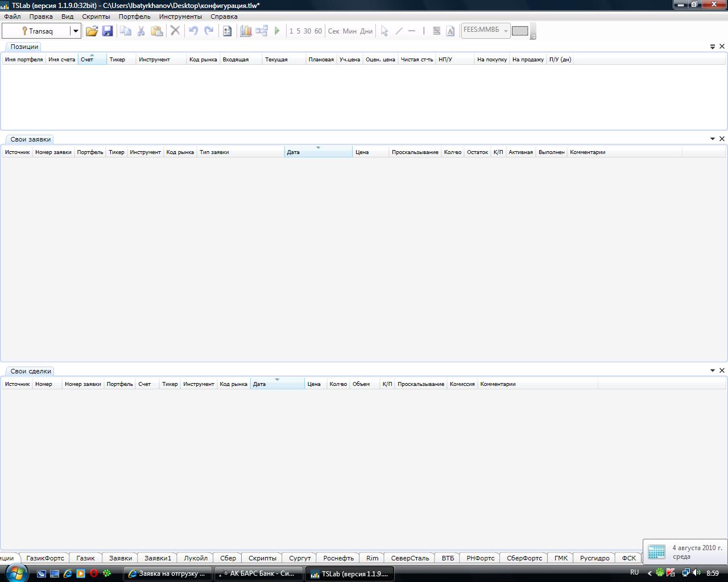
Task: Open the Свои сделки panel options dropdown
Action: click(713, 371)
